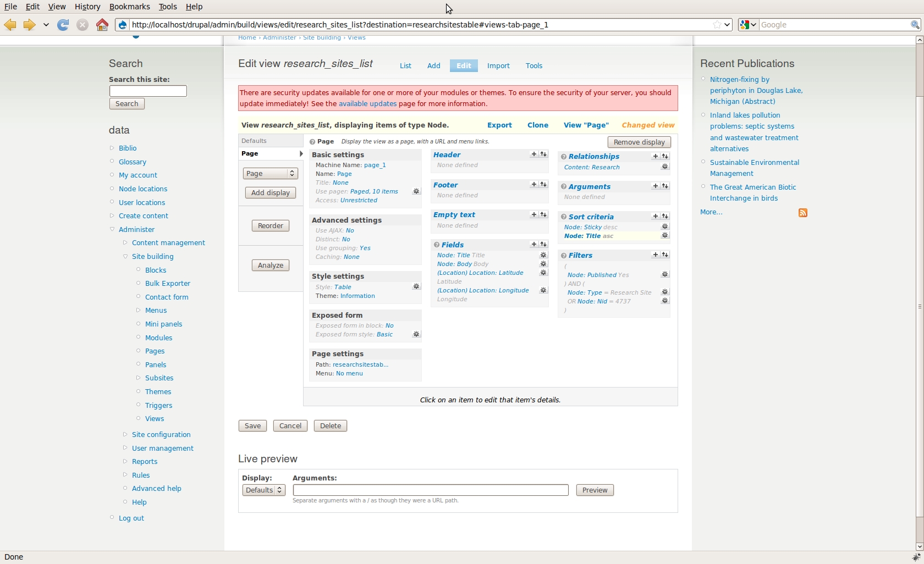Rearrange Filters using its reorder arrows icon
This screenshot has height=564, width=924.
665,255
